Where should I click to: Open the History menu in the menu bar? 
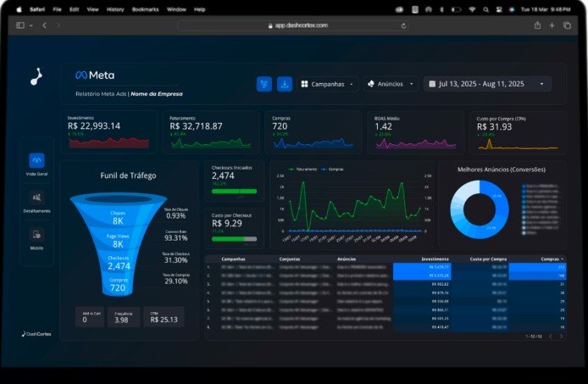115,8
